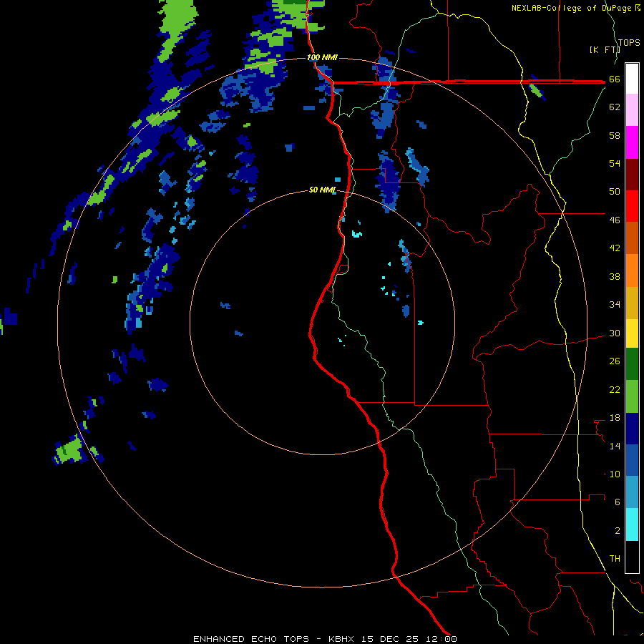Click the "ENHANCED ECHO TOPS" title text
The image size is (644, 644).
pos(251,639)
